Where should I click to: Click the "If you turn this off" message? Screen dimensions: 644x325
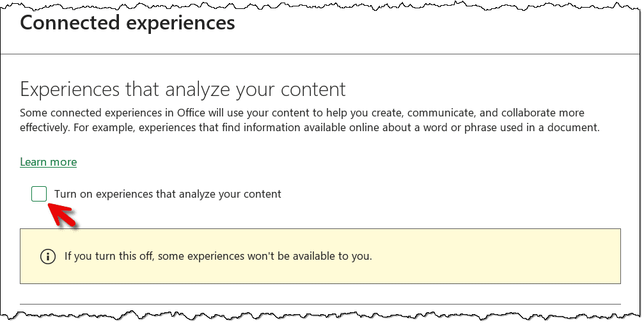tap(217, 257)
